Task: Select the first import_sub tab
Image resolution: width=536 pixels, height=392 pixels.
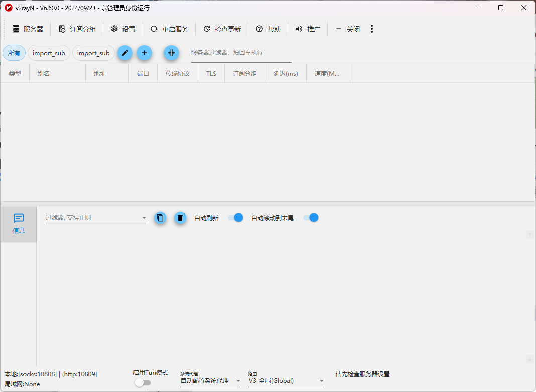Action: click(49, 53)
